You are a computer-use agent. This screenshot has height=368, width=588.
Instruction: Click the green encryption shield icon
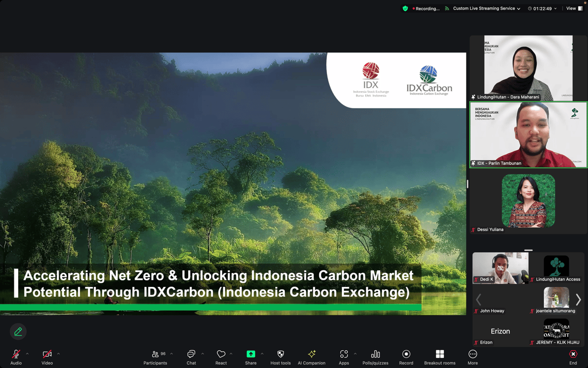tap(405, 9)
